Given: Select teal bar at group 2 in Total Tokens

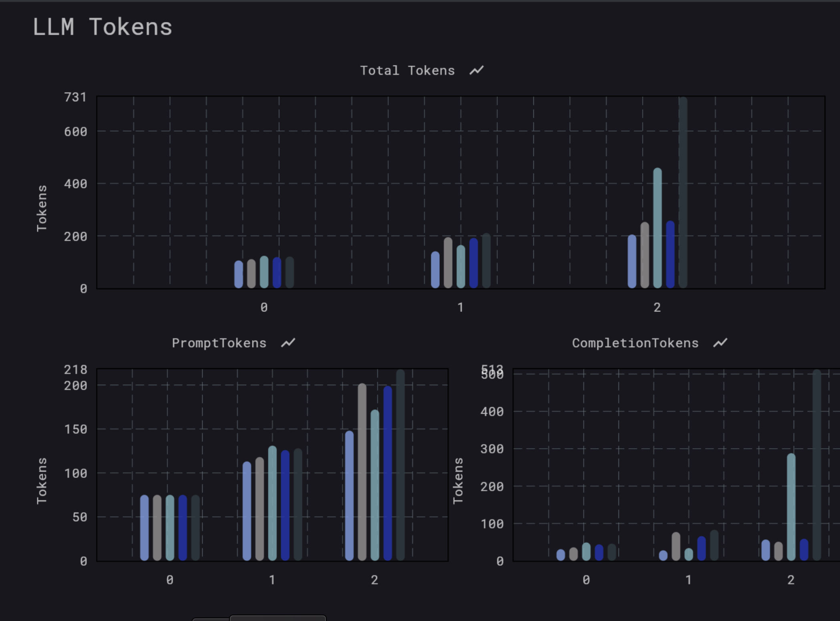Looking at the screenshot, I should (x=657, y=228).
